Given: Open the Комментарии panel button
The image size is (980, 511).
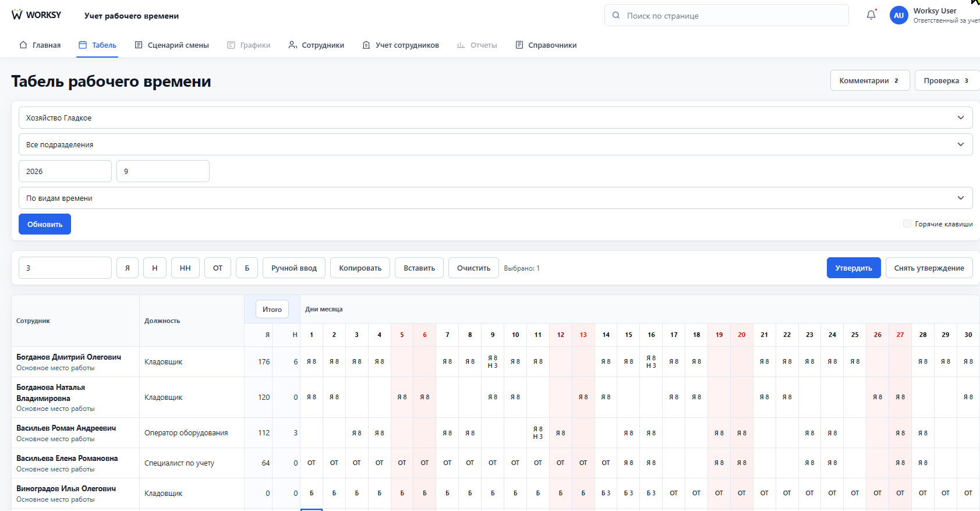Looking at the screenshot, I should (x=870, y=80).
